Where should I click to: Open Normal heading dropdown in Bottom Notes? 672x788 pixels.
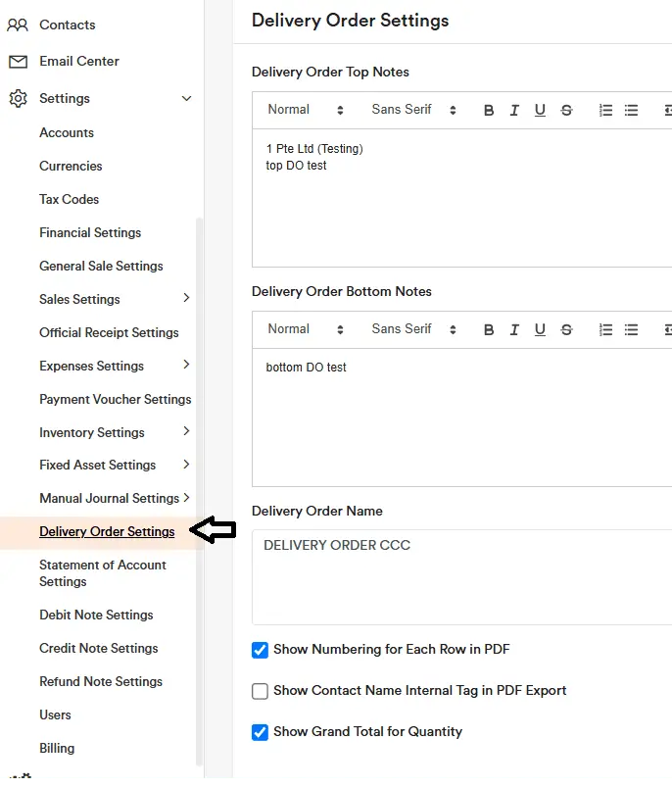coord(306,329)
